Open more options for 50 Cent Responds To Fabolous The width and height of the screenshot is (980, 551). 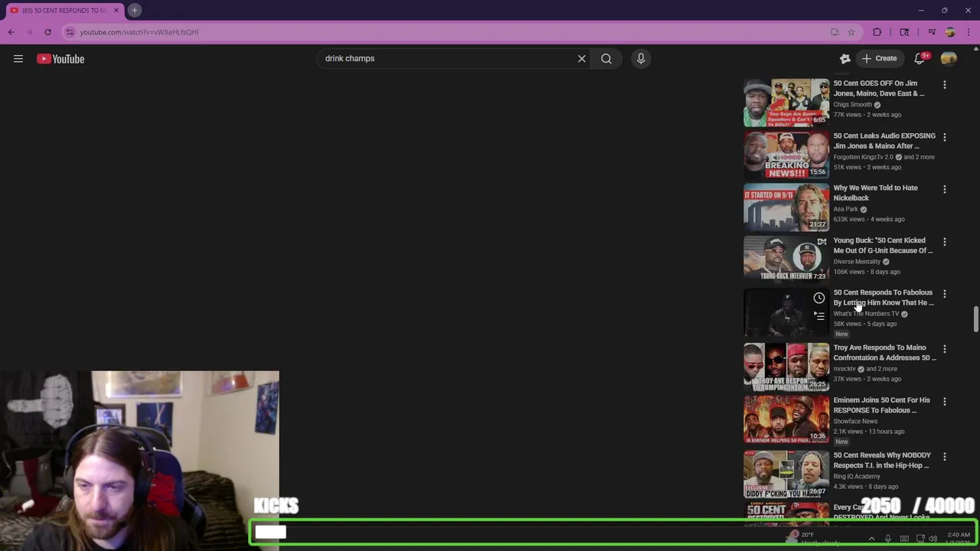(x=944, y=294)
